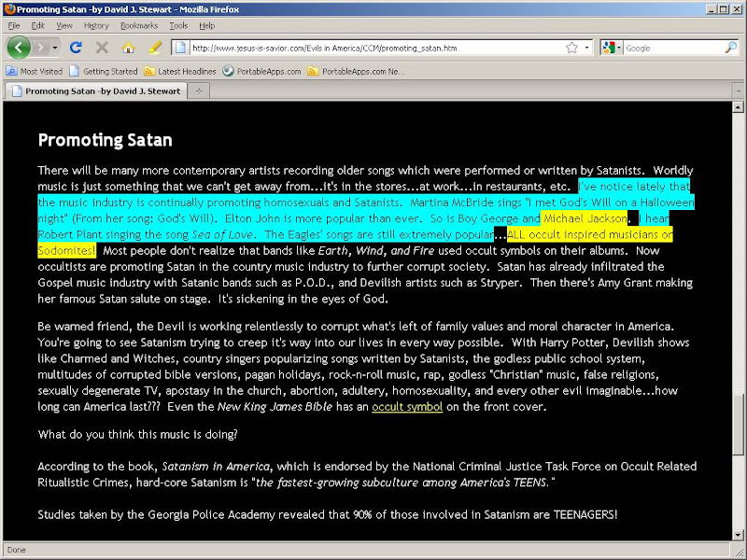Open the File menu

point(14,26)
